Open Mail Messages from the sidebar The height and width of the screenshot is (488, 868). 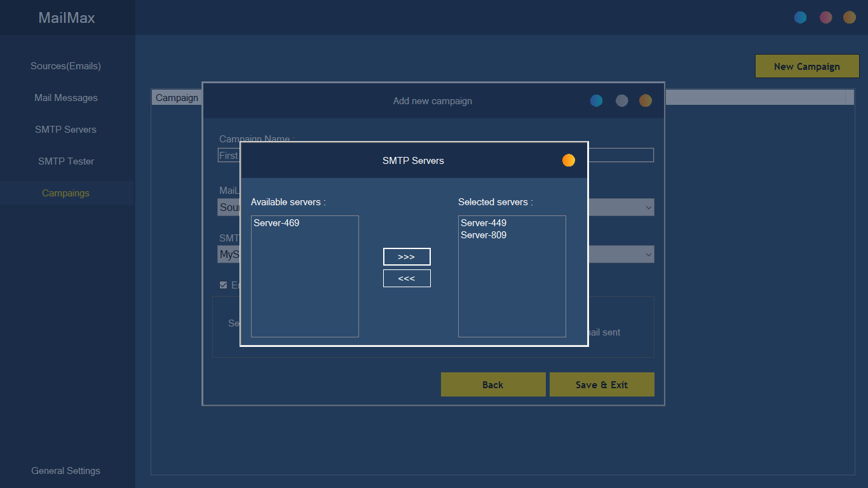click(65, 98)
